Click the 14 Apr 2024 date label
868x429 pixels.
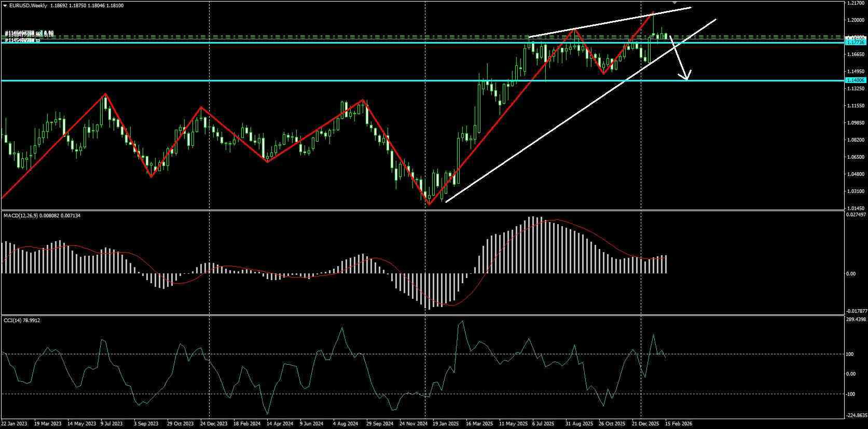[x=280, y=424]
